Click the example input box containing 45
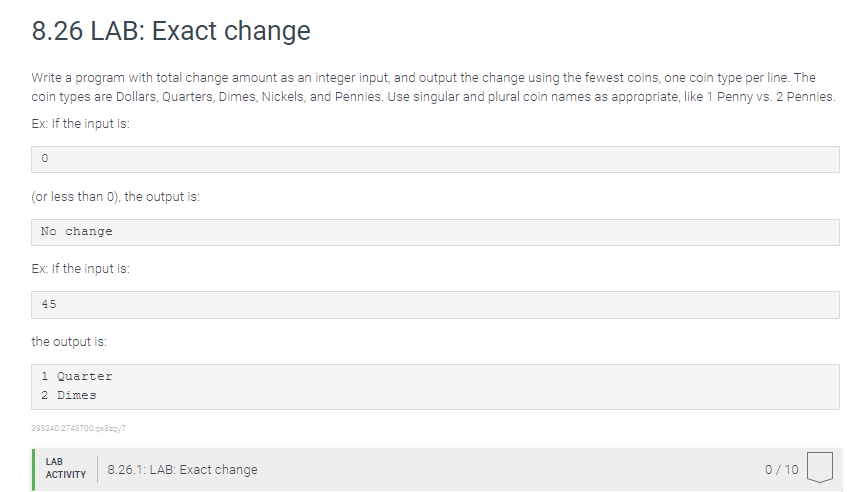The width and height of the screenshot is (858, 492). [x=435, y=305]
